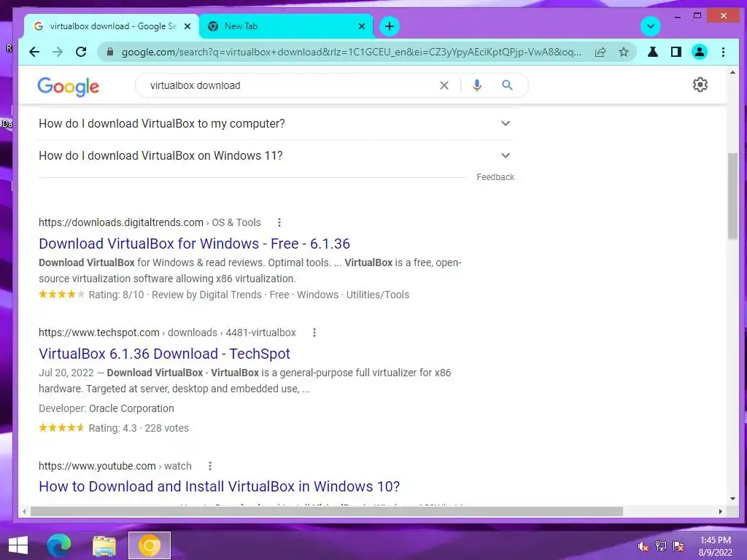Open a new tab with plus button
747x560 pixels.
[390, 26]
